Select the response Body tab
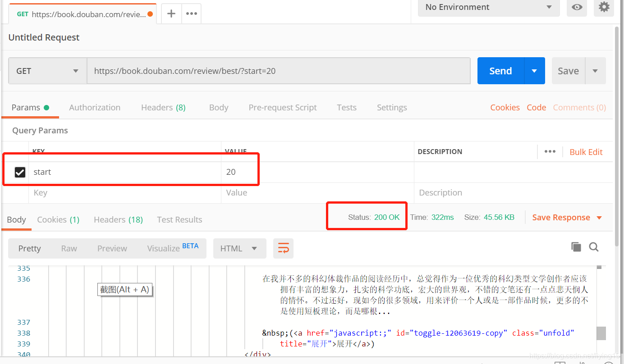 tap(16, 219)
